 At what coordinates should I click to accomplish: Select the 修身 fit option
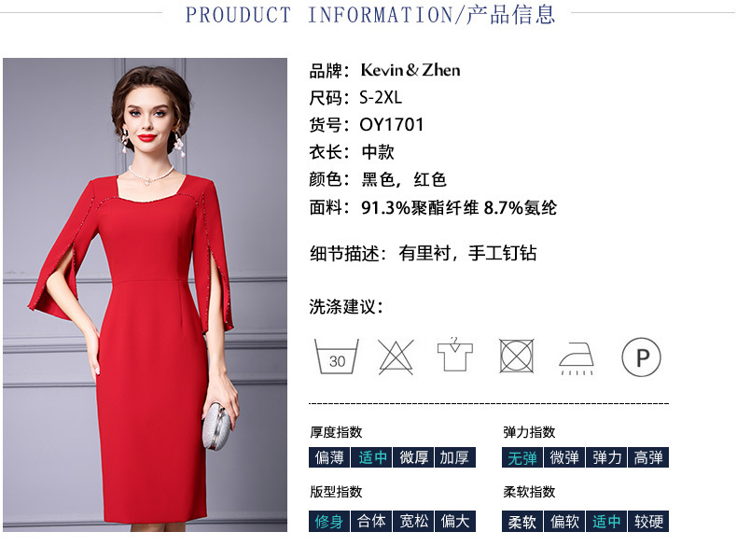click(329, 521)
